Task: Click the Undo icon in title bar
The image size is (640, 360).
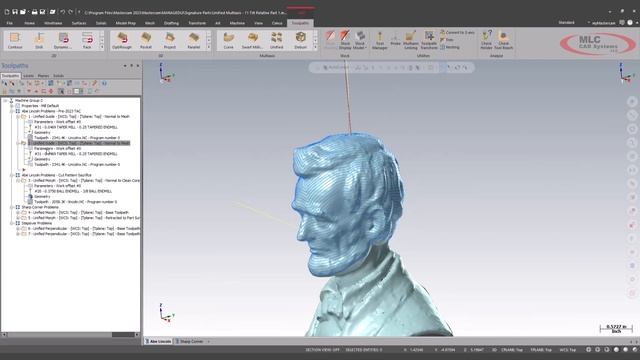Action: [62, 12]
